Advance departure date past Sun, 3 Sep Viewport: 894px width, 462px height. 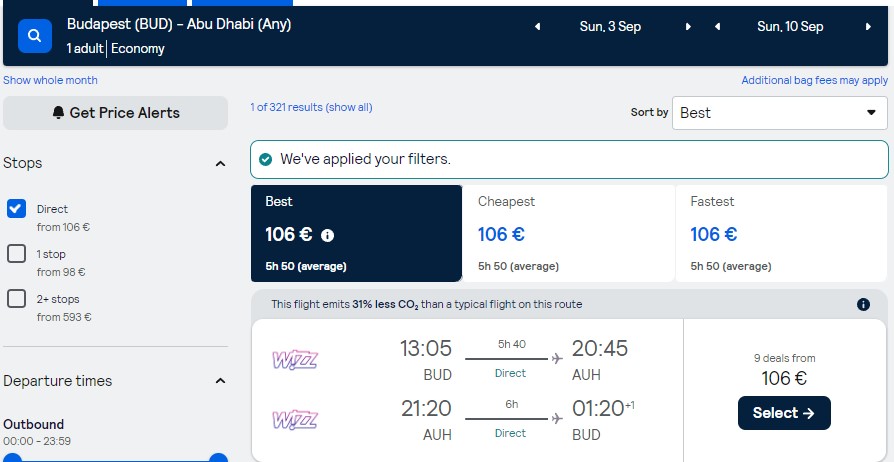coord(688,27)
